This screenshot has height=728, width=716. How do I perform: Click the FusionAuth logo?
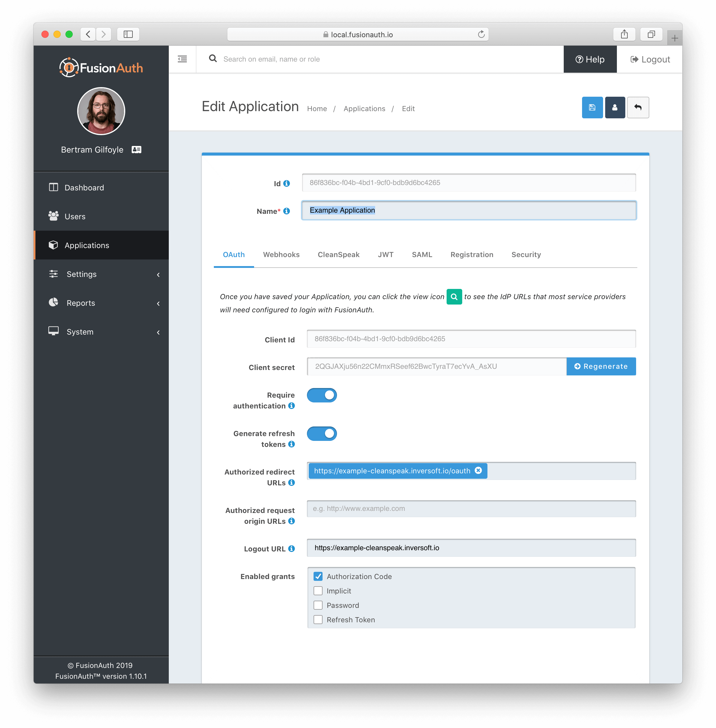tap(101, 68)
